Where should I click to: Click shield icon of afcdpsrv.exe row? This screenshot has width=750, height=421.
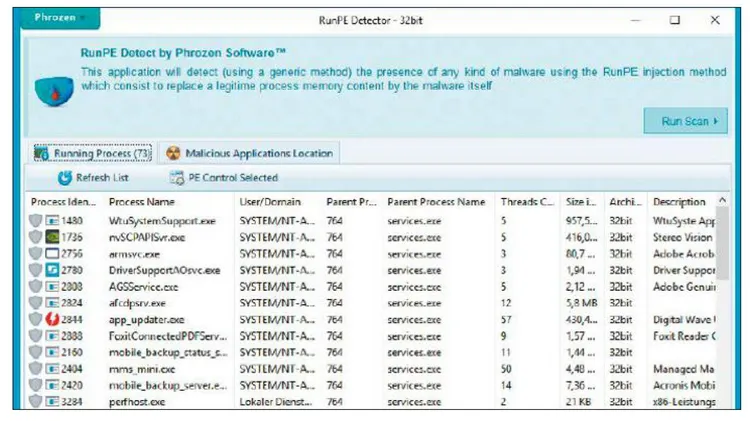coord(35,303)
